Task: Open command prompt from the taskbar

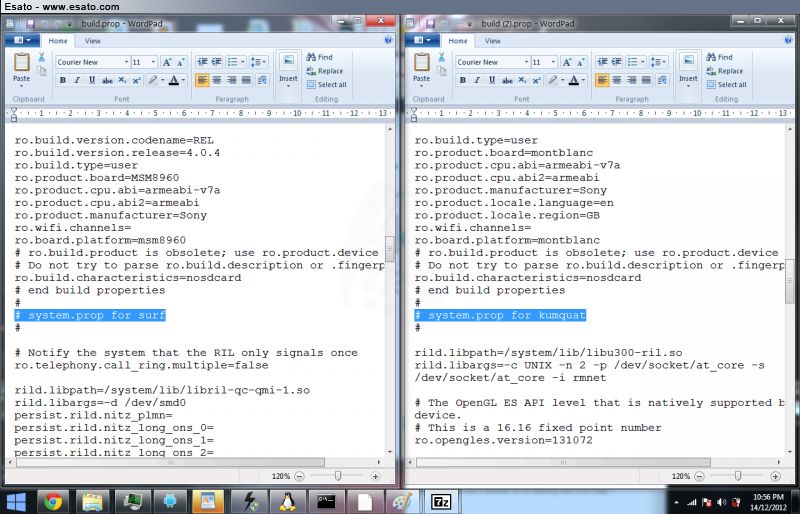Action: pos(326,502)
